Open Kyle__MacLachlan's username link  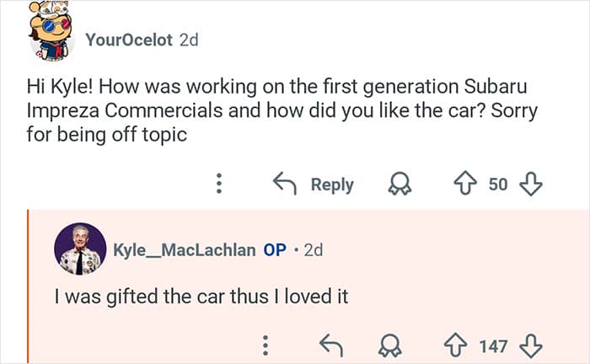click(185, 250)
